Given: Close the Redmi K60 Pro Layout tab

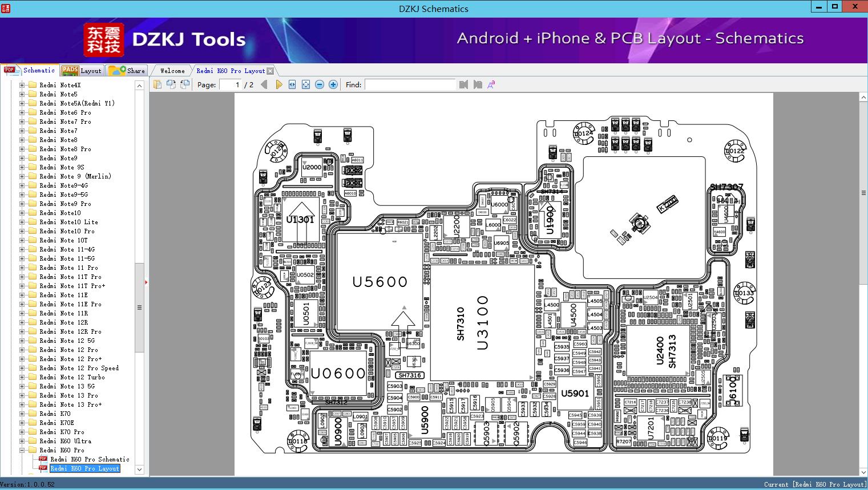Looking at the screenshot, I should [271, 71].
